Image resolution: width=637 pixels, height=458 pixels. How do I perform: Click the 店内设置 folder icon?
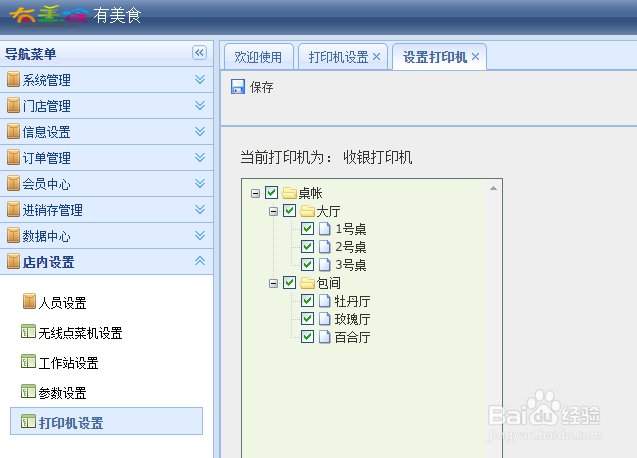[13, 261]
